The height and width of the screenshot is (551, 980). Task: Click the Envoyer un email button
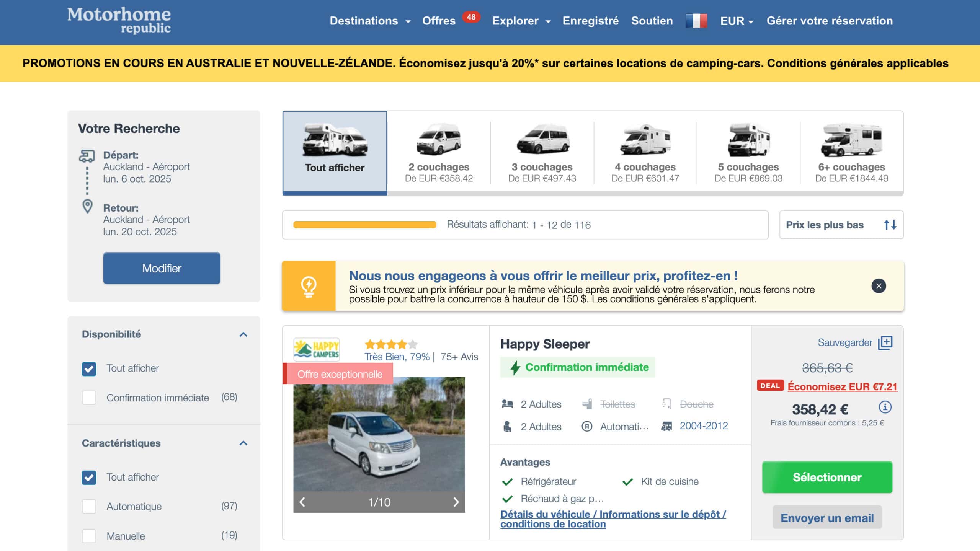[x=827, y=518]
